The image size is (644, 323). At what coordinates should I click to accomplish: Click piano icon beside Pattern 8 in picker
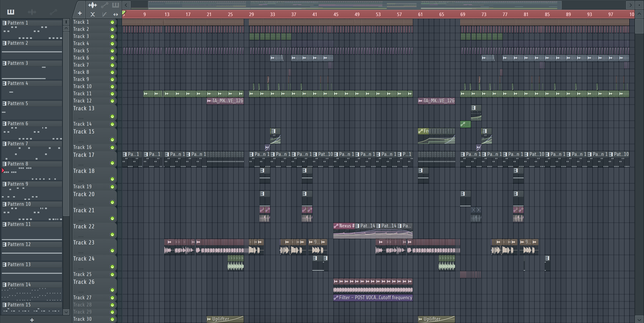pos(4,164)
